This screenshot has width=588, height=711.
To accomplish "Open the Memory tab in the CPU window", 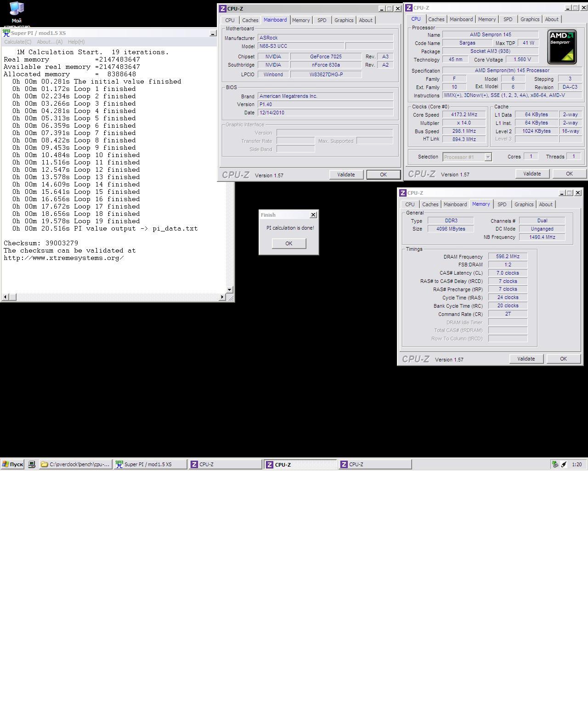I will coord(487,19).
